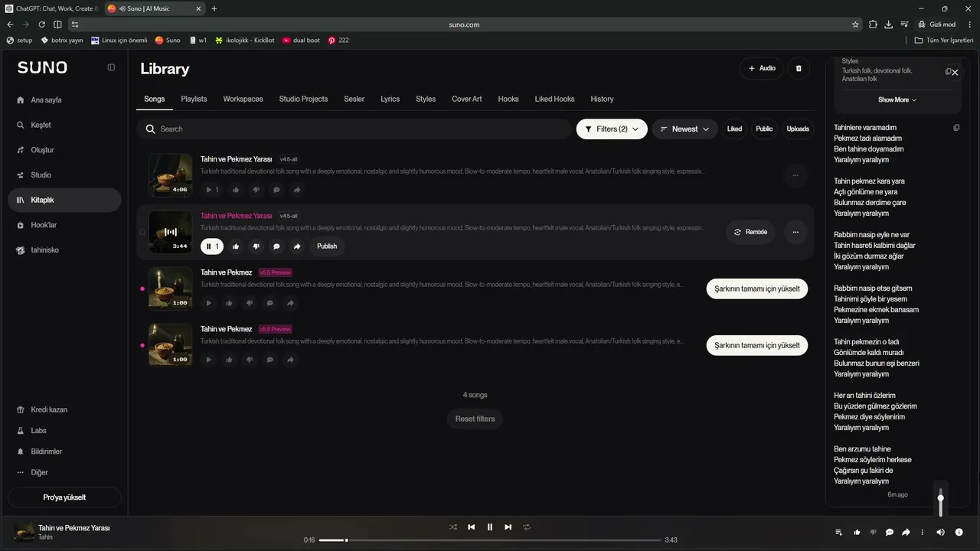980x551 pixels.
Task: Toggle the Liked filter chip
Action: pyautogui.click(x=734, y=129)
